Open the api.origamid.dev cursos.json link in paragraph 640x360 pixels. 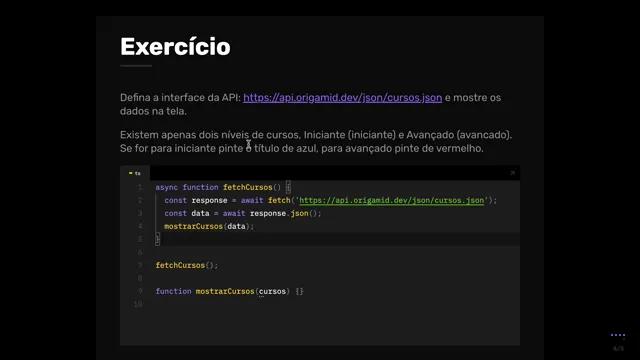(342, 98)
